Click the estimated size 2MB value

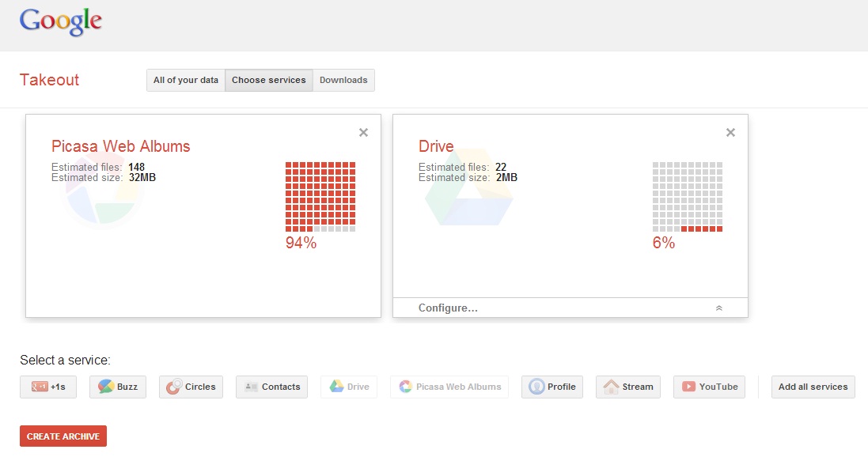click(x=506, y=178)
